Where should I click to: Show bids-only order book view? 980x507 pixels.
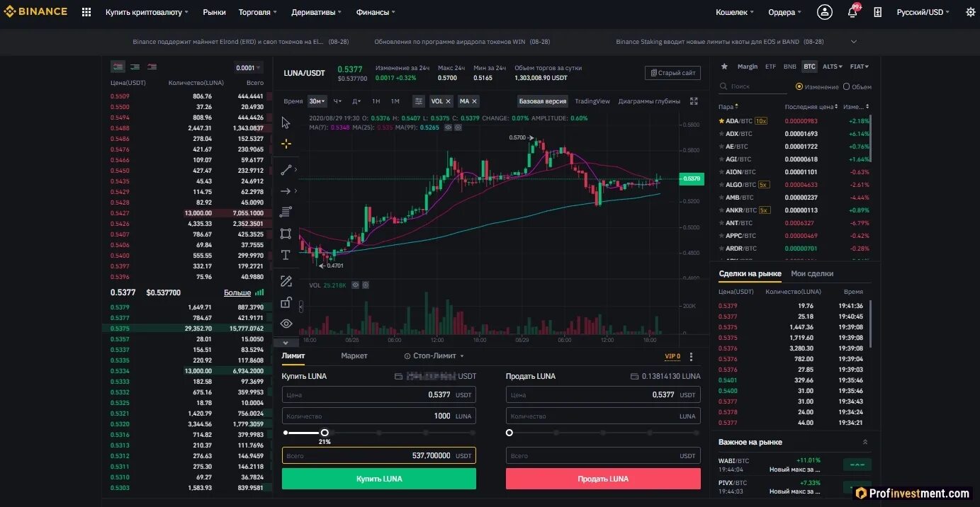tap(135, 67)
